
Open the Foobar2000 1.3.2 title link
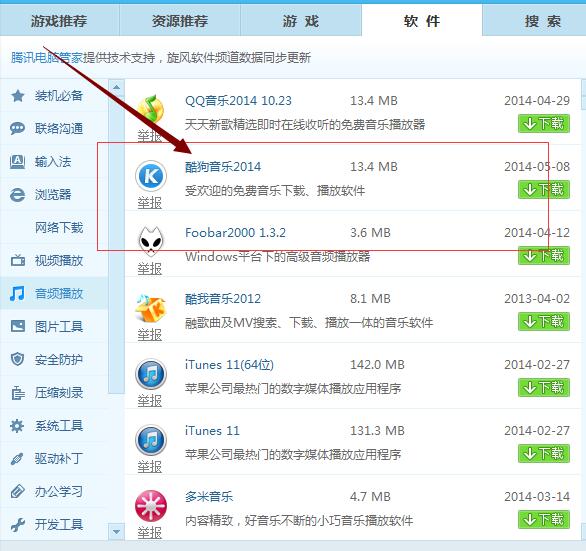tap(235, 233)
